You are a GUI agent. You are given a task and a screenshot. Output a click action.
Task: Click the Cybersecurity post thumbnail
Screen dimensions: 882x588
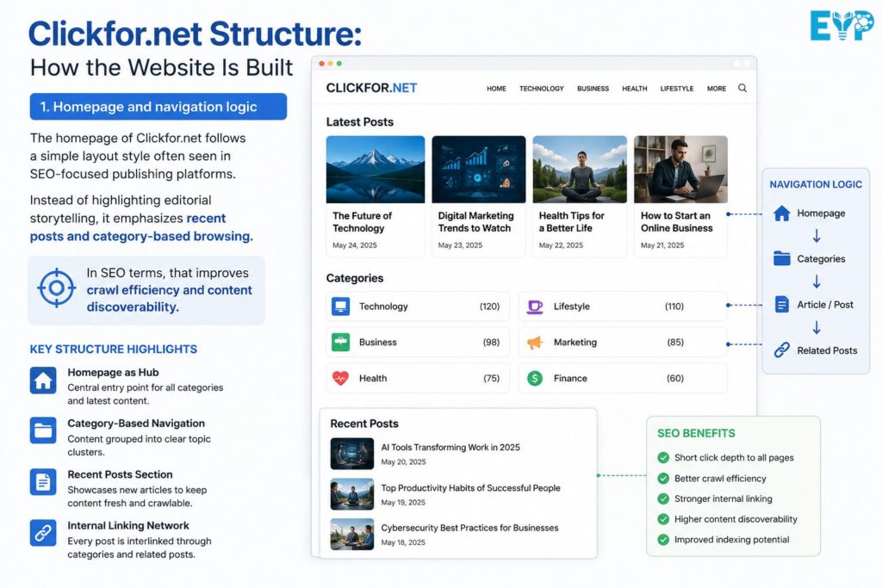[x=352, y=534]
